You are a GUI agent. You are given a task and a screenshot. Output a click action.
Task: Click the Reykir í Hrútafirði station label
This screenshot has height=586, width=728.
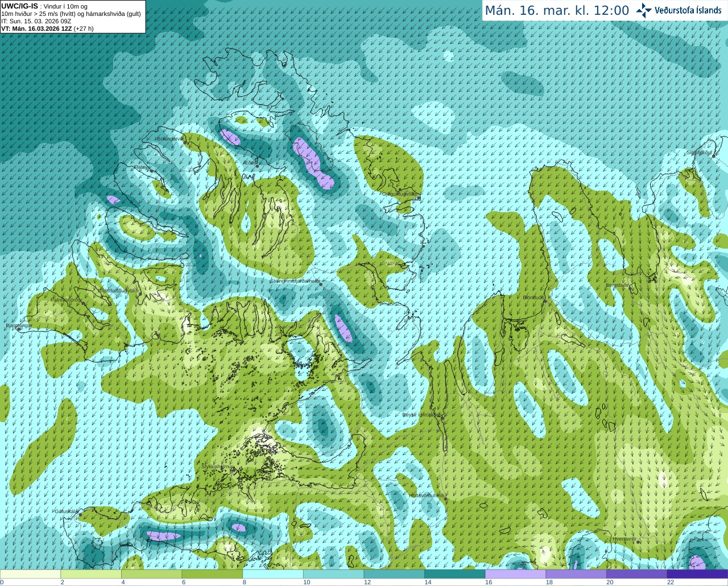(421, 415)
